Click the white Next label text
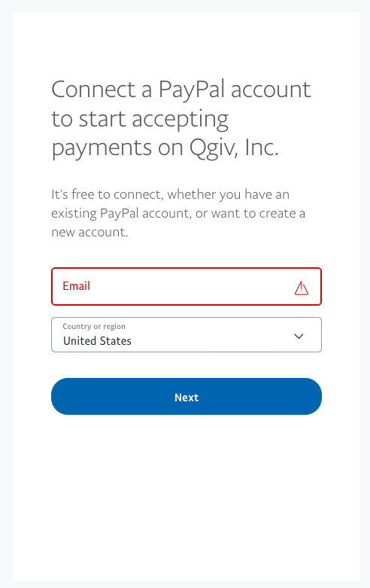The width and height of the screenshot is (370, 588). 187,397
